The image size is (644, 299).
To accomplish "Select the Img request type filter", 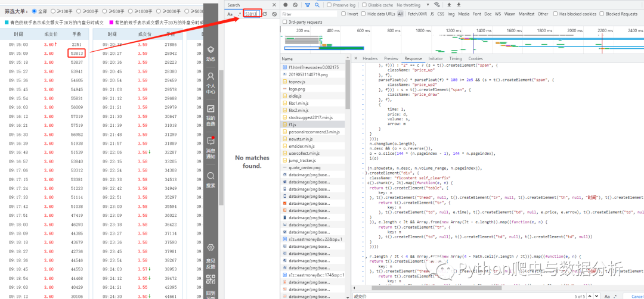I will [x=451, y=14].
